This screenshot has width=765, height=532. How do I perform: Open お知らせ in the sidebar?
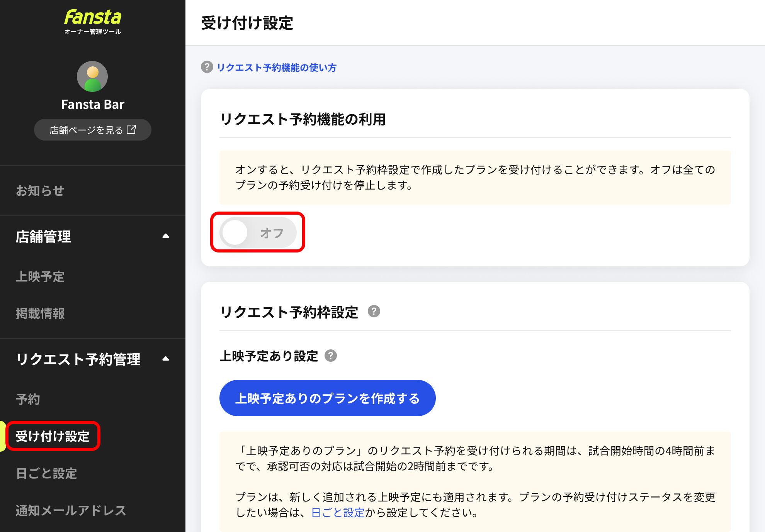point(40,191)
